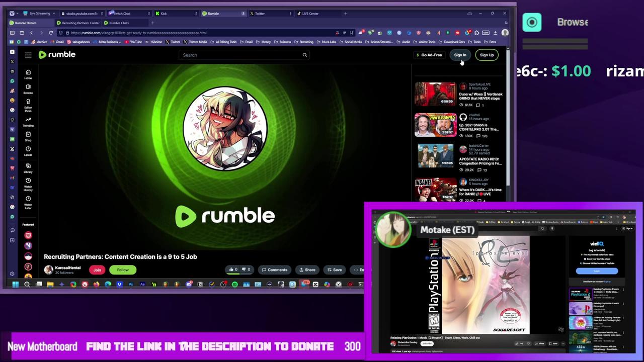The image size is (644, 362).
Task: Open the Twitter Media bookmark
Action: 195,42
